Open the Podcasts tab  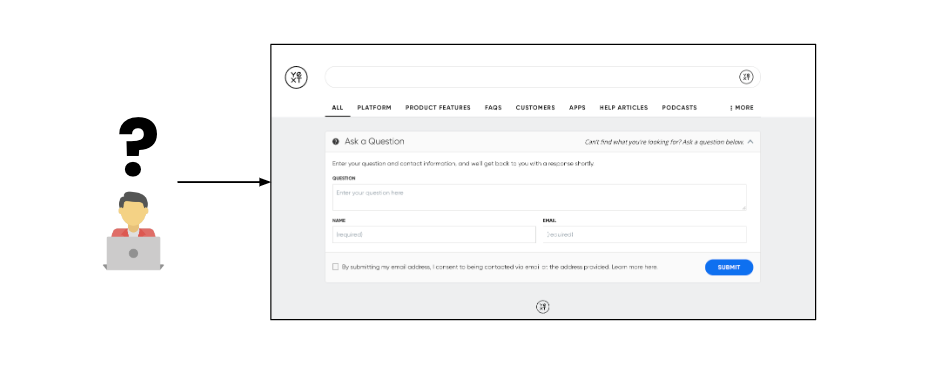click(679, 108)
